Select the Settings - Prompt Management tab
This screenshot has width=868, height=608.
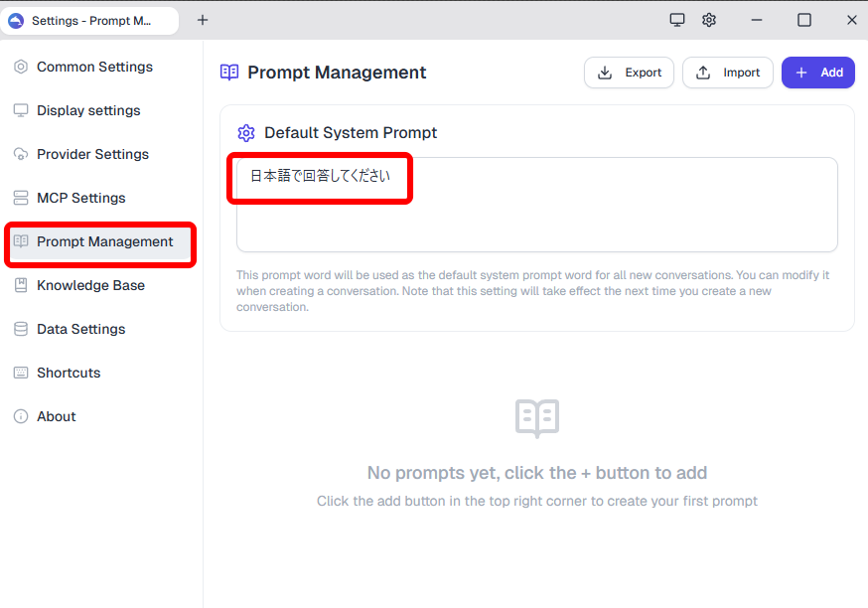(89, 21)
